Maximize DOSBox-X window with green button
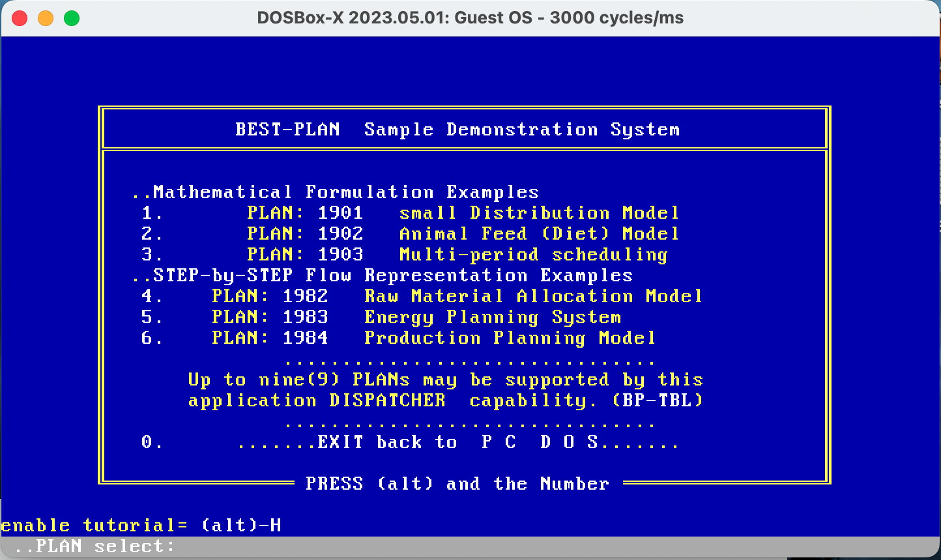Image resolution: width=941 pixels, height=560 pixels. 72,18
